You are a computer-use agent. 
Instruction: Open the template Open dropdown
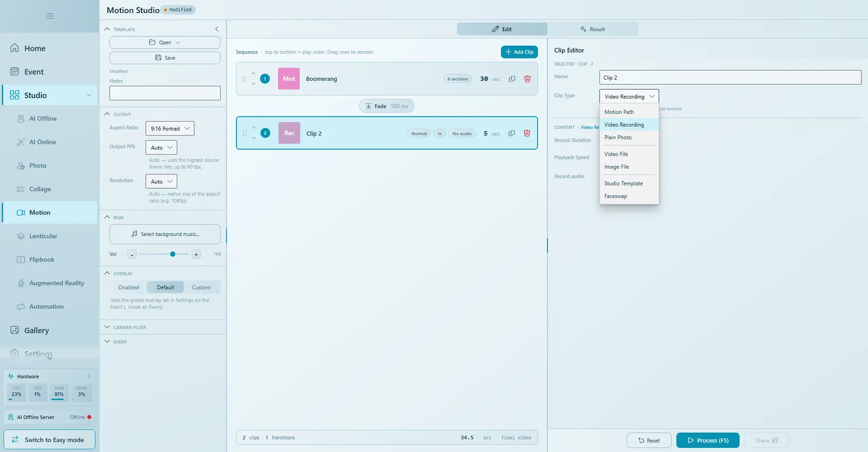point(165,42)
